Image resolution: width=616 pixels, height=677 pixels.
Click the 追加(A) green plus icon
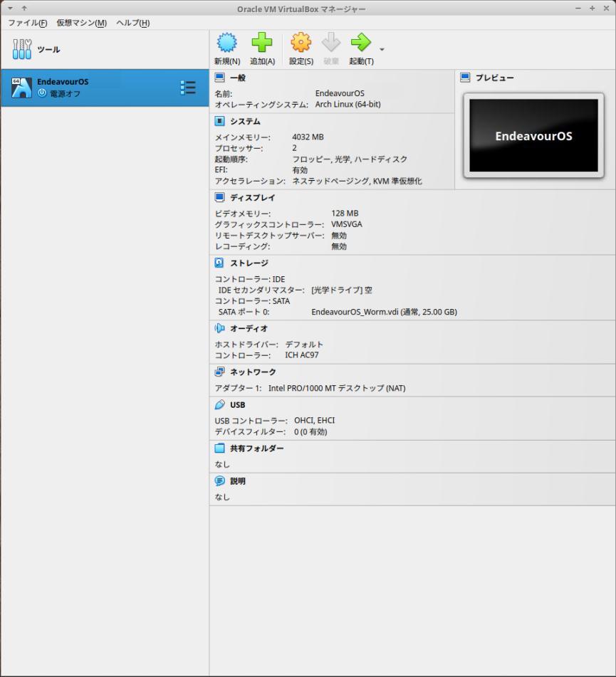tap(262, 43)
